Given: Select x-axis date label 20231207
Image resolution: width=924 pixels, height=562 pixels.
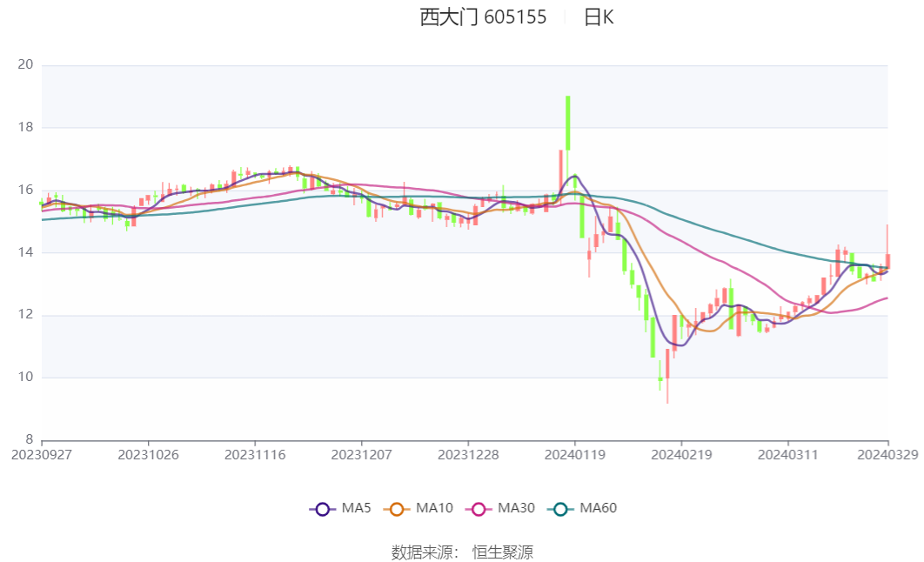Looking at the screenshot, I should 362,455.
